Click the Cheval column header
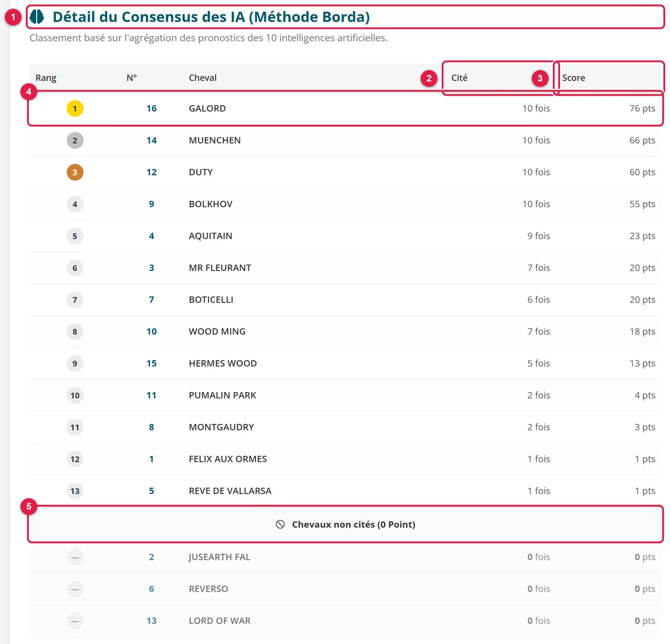This screenshot has height=644, width=670. (203, 78)
